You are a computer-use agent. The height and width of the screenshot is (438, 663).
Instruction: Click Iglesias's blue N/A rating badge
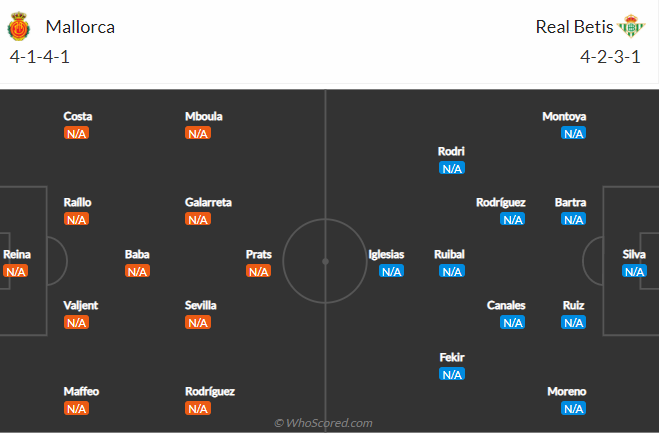[392, 271]
